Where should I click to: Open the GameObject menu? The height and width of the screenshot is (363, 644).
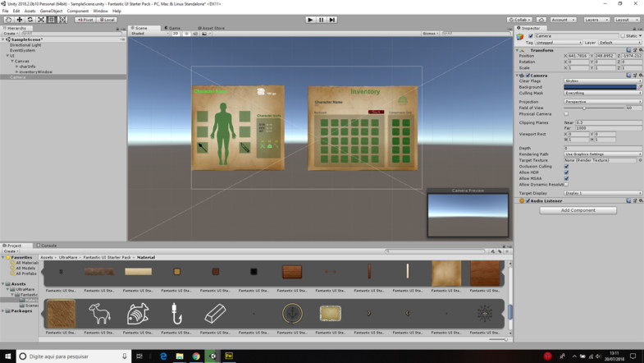point(52,11)
